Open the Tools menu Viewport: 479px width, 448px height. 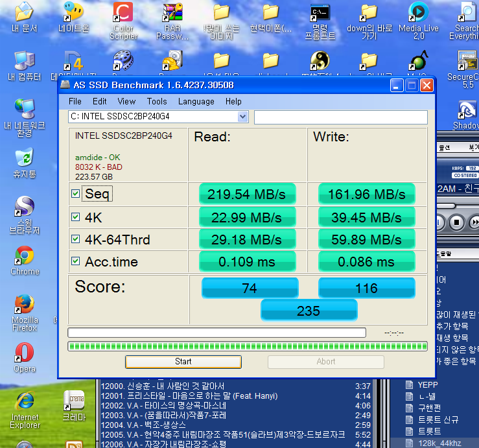click(157, 101)
